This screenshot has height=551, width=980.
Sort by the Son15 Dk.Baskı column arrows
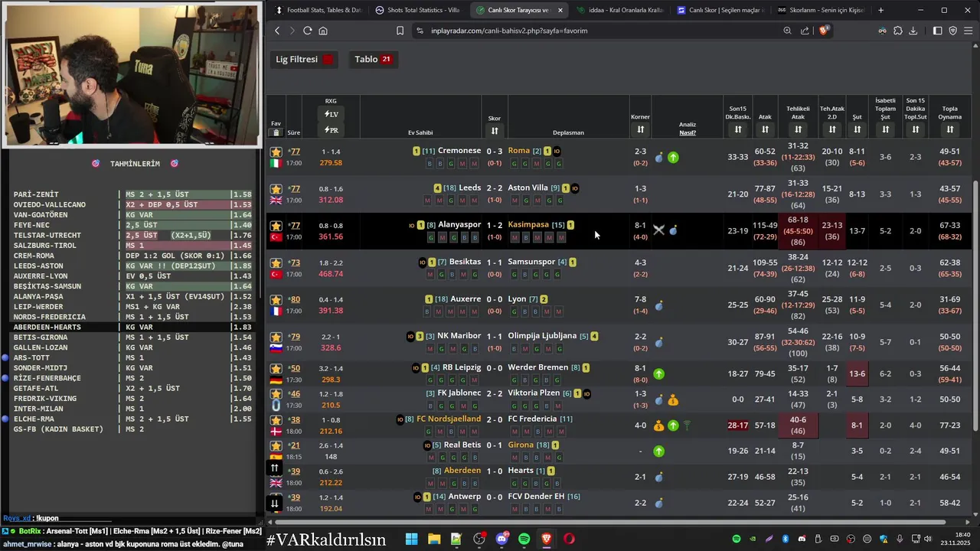coord(738,130)
